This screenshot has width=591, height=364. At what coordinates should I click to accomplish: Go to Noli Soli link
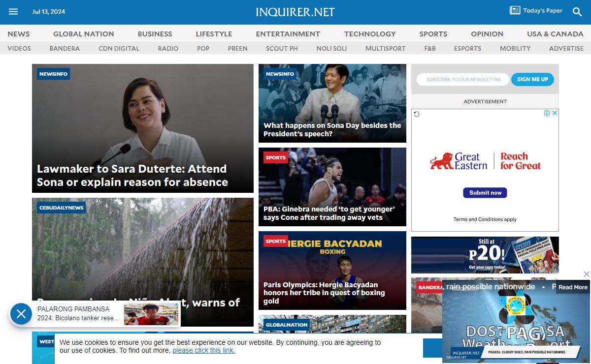coord(331,48)
